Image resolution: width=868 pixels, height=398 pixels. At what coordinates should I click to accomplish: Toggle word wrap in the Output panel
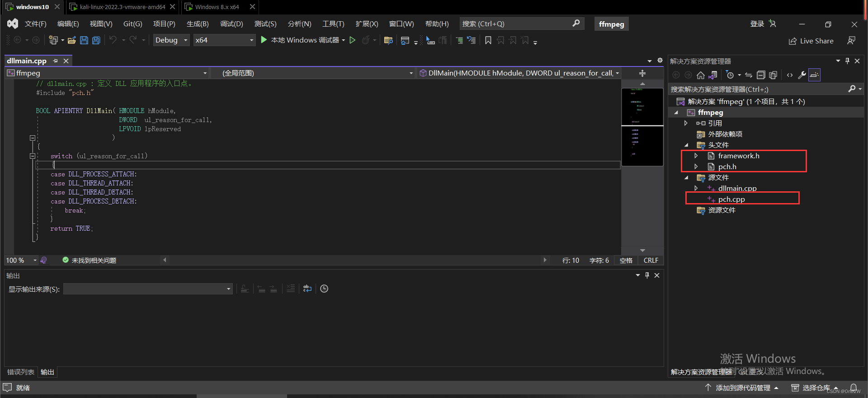(x=307, y=289)
